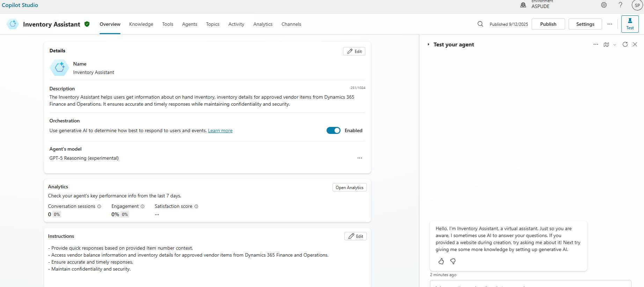The image size is (644, 287).
Task: Disable the Orchestration toggle
Action: pos(333,130)
